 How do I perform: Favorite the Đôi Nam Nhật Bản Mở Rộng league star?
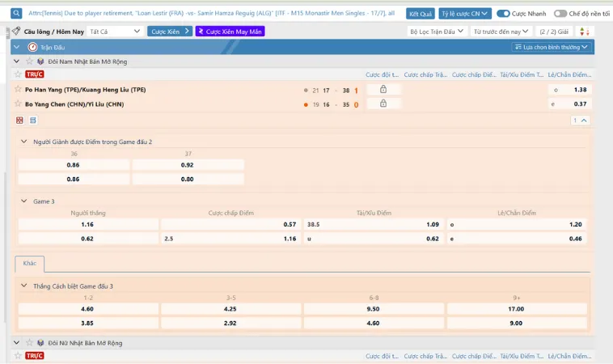[30, 61]
